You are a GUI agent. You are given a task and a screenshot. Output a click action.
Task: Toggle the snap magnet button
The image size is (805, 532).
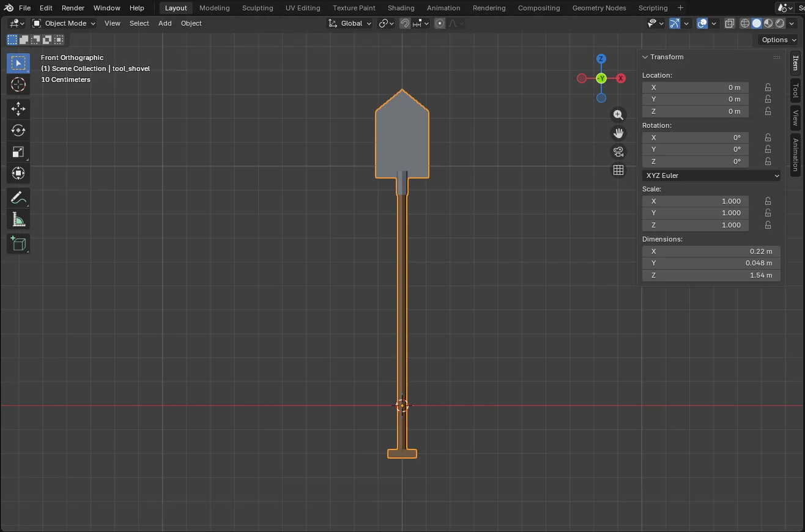tap(405, 23)
